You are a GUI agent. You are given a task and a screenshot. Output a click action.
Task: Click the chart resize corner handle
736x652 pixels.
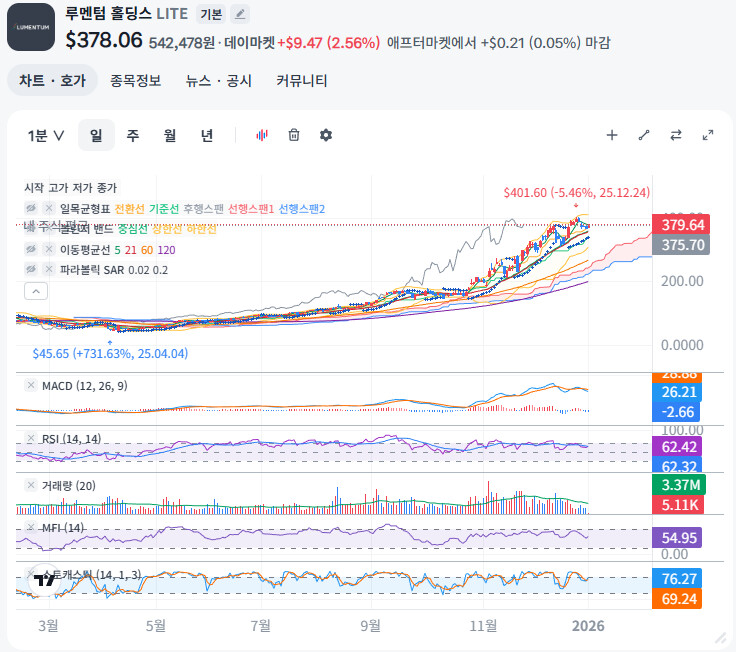coord(721,638)
